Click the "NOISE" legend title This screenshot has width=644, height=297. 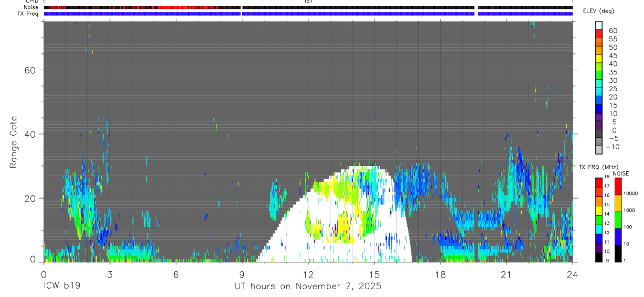point(620,173)
